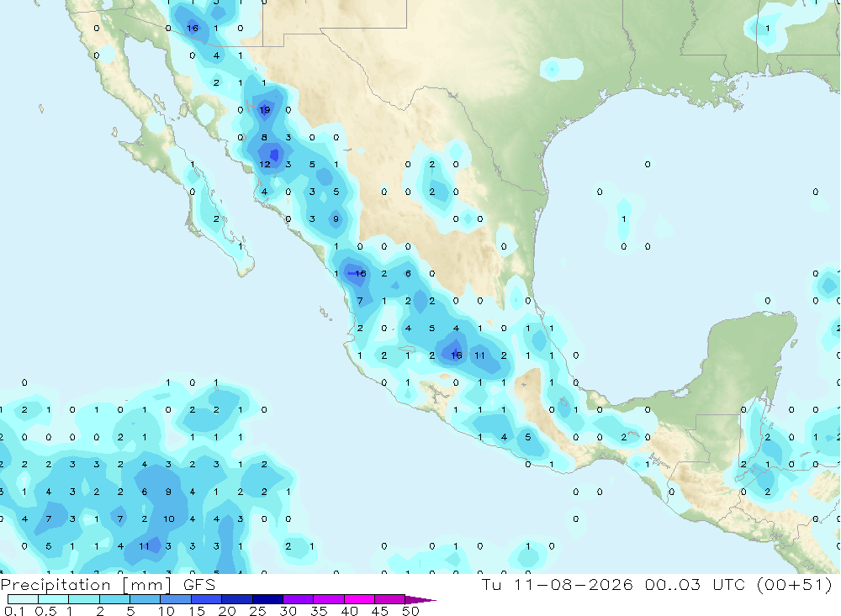
Task: Select the 0.5–1 mm legend color swatch
Action: coord(54,599)
